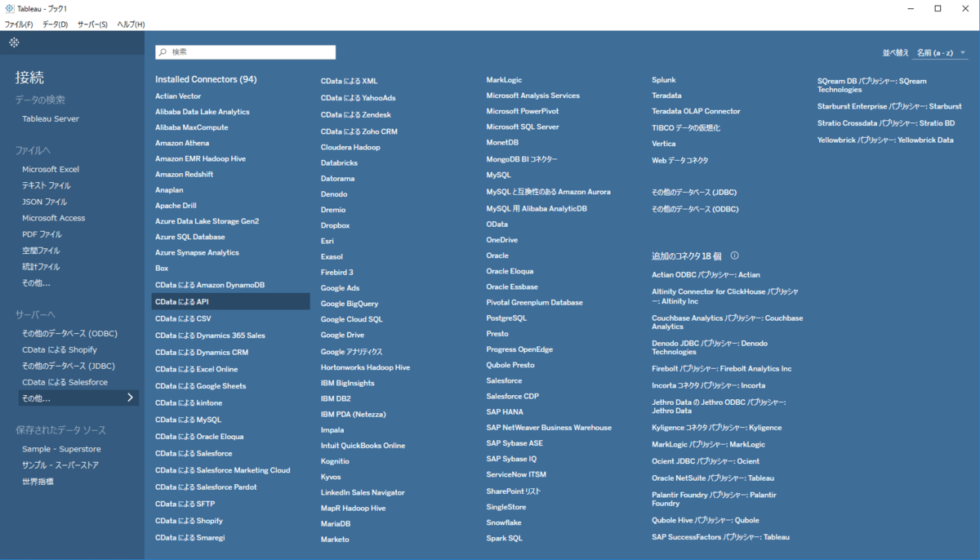Select 空間ファイル connection

41,251
